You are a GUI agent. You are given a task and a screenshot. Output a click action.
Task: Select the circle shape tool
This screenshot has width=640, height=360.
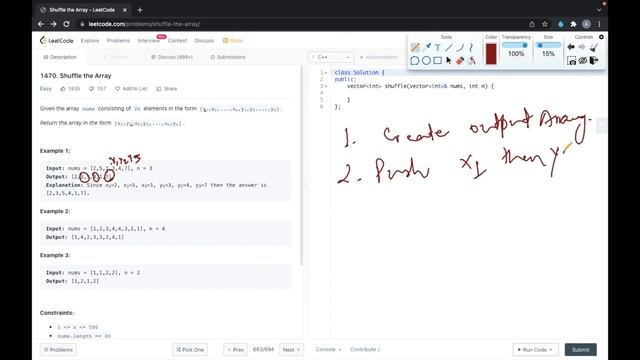click(x=427, y=60)
